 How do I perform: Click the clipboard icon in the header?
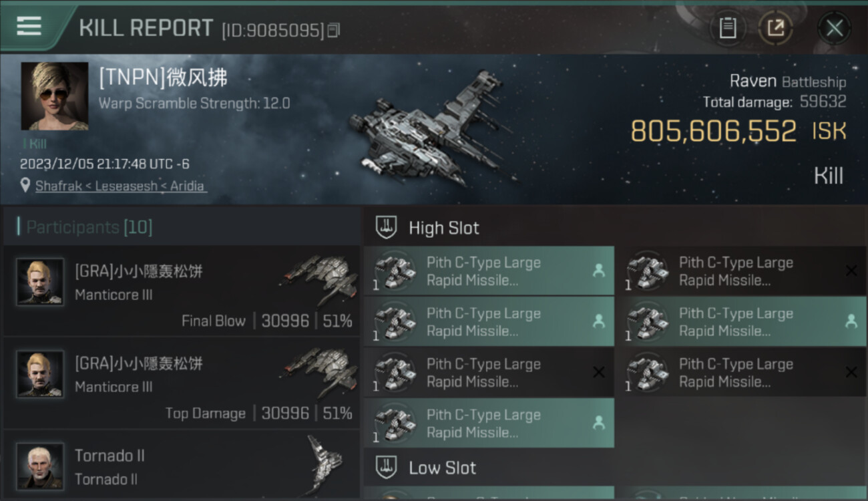(x=728, y=28)
